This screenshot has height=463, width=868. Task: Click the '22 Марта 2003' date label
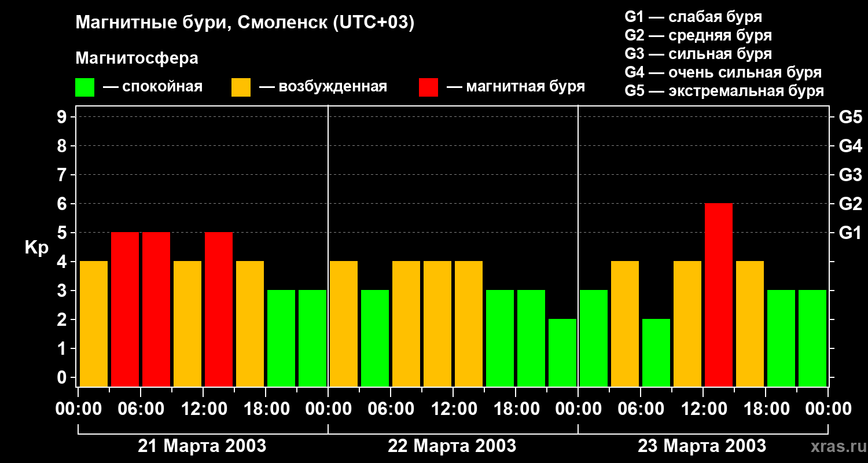452,446
